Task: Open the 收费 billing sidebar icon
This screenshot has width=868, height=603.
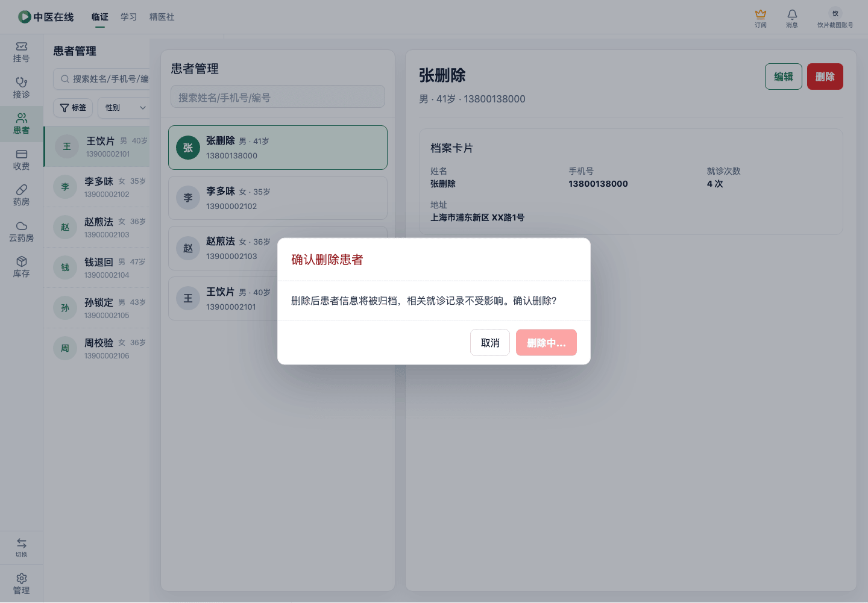Action: [21, 160]
